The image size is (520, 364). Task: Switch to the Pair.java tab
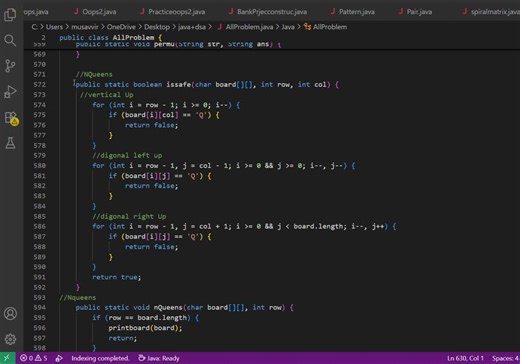(416, 12)
